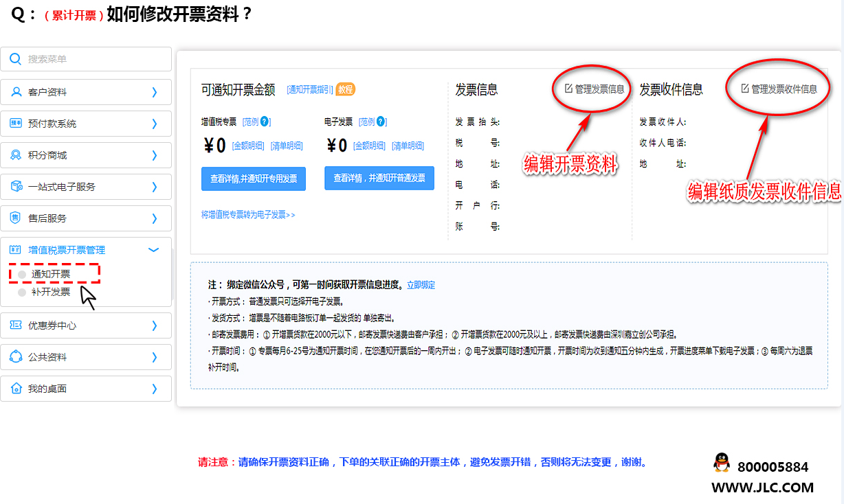
Task: Click the QQ penguin contact icon
Action: coord(721,463)
